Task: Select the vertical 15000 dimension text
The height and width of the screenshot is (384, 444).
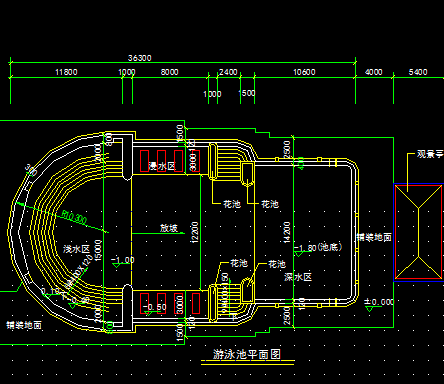Action: 98,250
